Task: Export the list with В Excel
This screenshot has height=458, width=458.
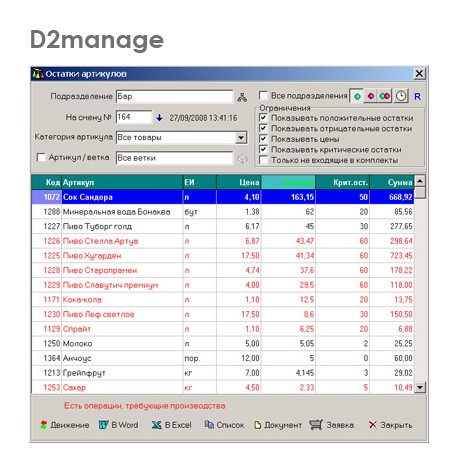Action: [172, 425]
